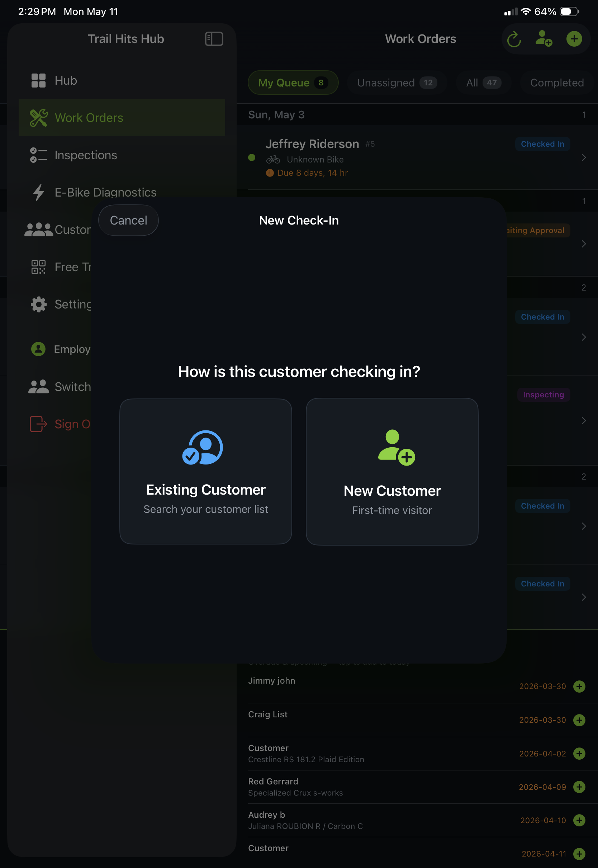Click the Customers group icon in sidebar
The image size is (598, 868).
click(39, 230)
